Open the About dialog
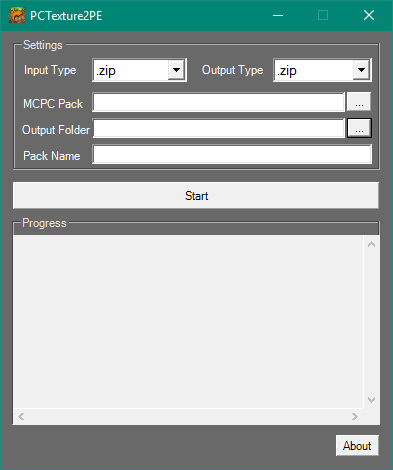Viewport: 393px width, 470px height. pyautogui.click(x=357, y=446)
